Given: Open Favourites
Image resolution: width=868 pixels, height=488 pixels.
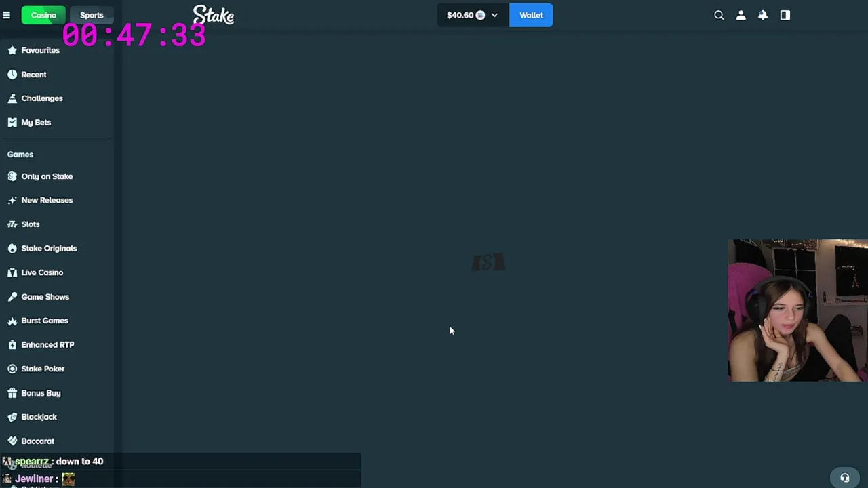Looking at the screenshot, I should tap(40, 50).
